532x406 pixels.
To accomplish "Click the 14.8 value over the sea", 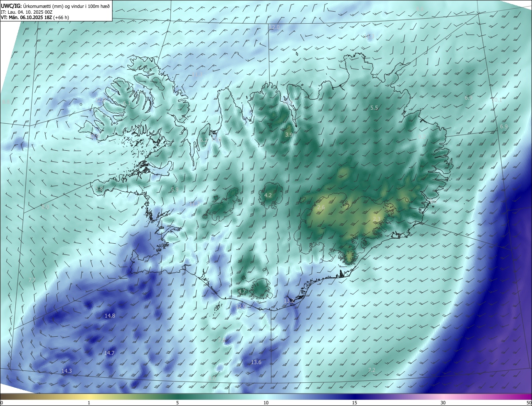I will [110, 316].
